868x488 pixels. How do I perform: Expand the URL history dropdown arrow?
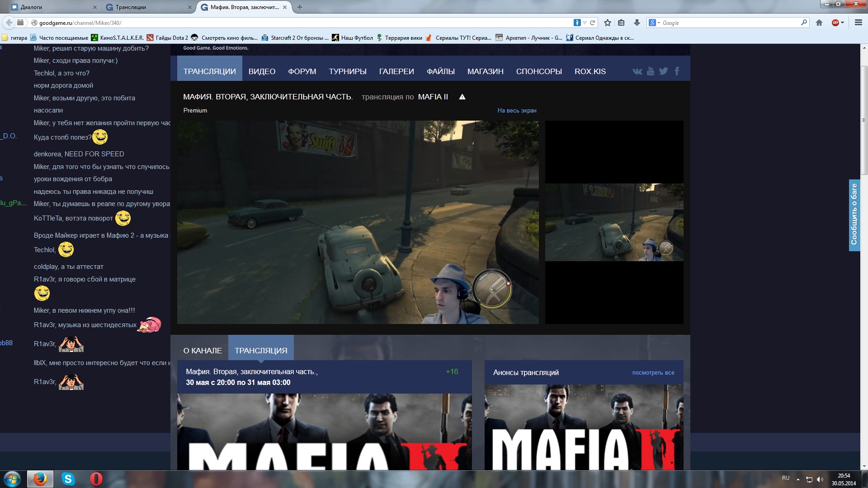585,23
